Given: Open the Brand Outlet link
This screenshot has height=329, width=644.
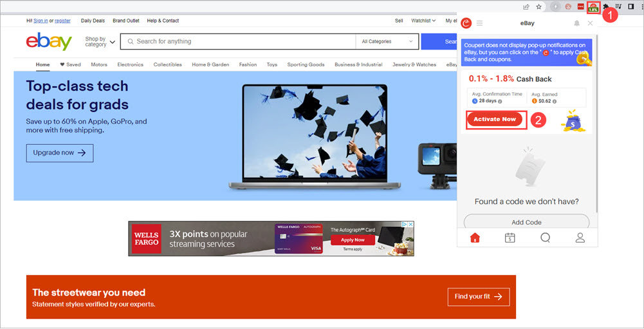Looking at the screenshot, I should pyautogui.click(x=126, y=21).
